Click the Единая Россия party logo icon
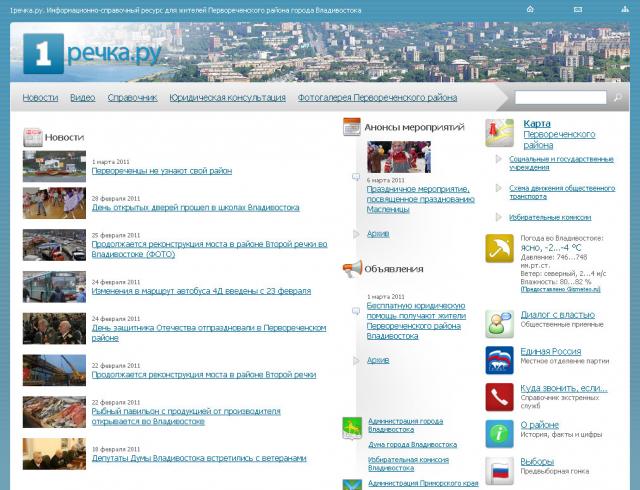Screen dimensions: 640x490 (500, 361)
